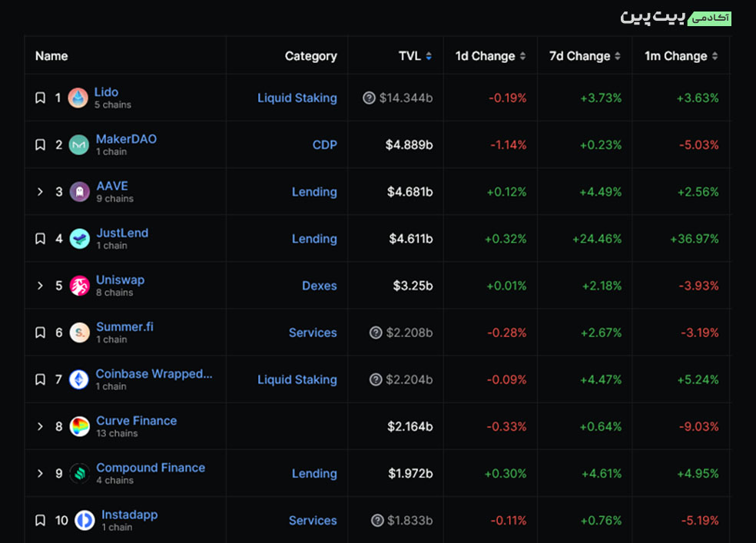Image resolution: width=756 pixels, height=543 pixels.
Task: Click the AAVE ghost logo
Action: (80, 192)
